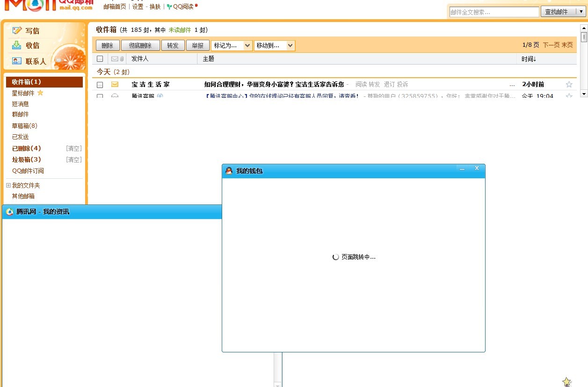This screenshot has height=387, width=588.
Task: Click the 发件人 column header
Action: [139, 59]
